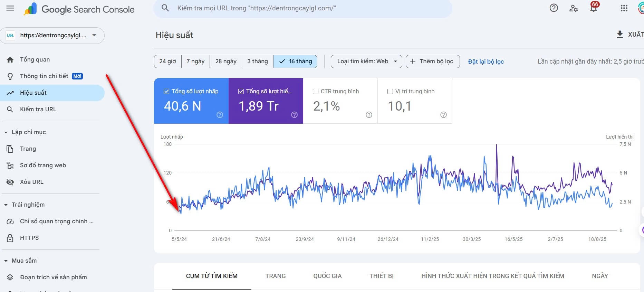Enable the Vị trí trung bình checkbox

(x=390, y=92)
